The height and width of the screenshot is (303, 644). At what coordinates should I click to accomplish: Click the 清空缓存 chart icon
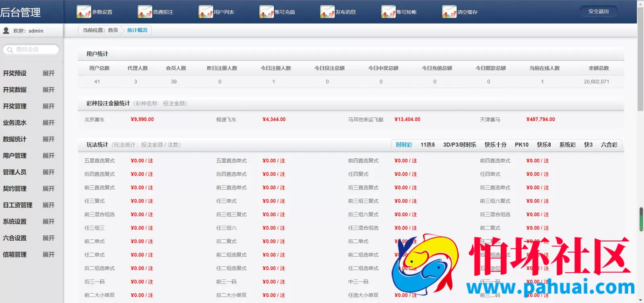449,12
